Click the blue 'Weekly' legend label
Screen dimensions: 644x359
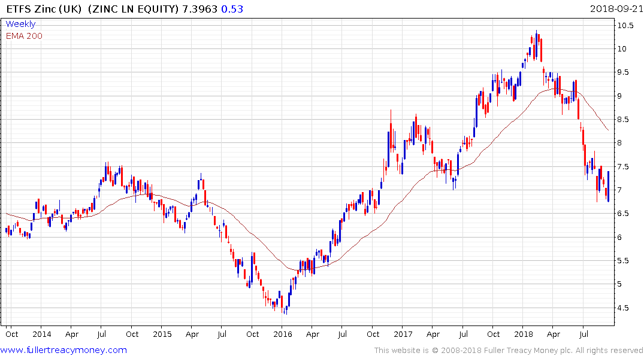20,24
